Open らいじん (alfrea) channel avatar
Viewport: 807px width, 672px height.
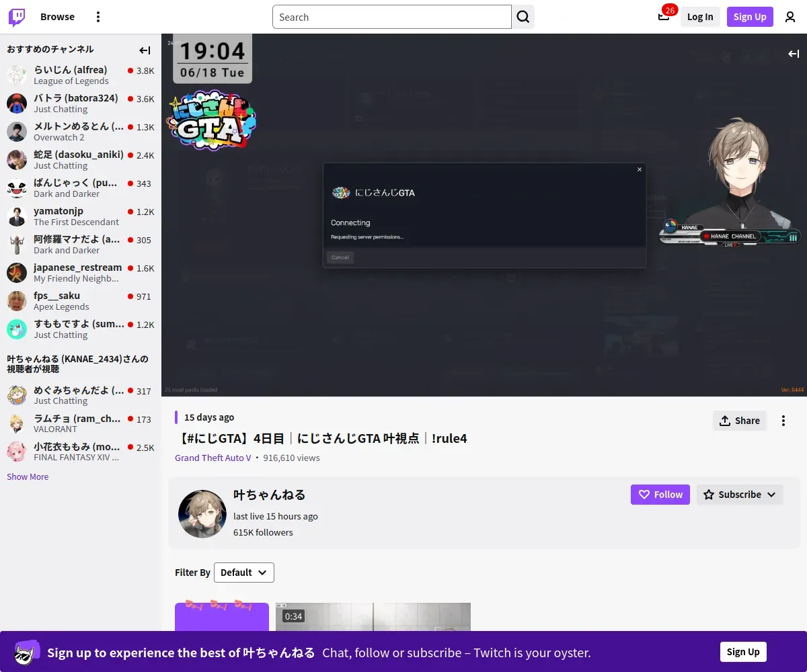click(x=17, y=75)
